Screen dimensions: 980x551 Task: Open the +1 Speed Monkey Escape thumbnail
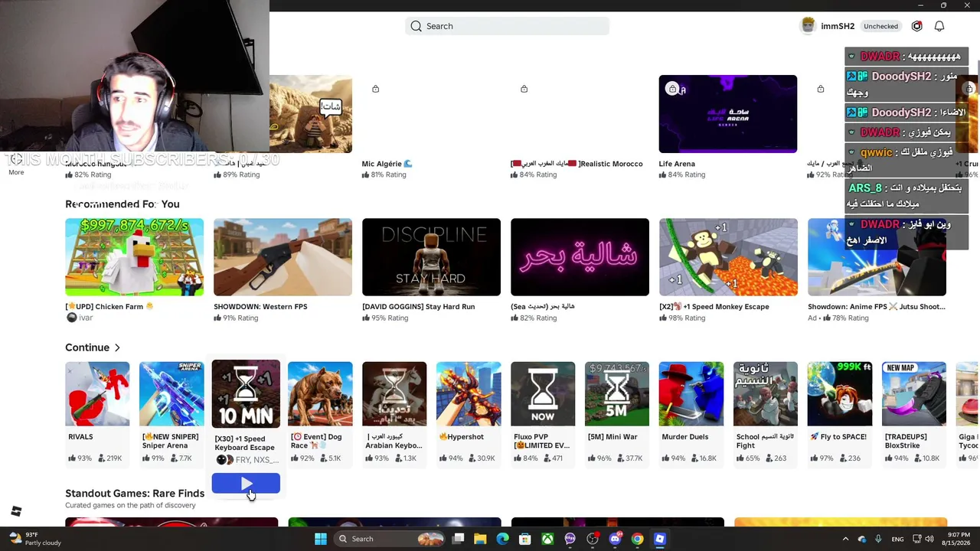point(728,257)
